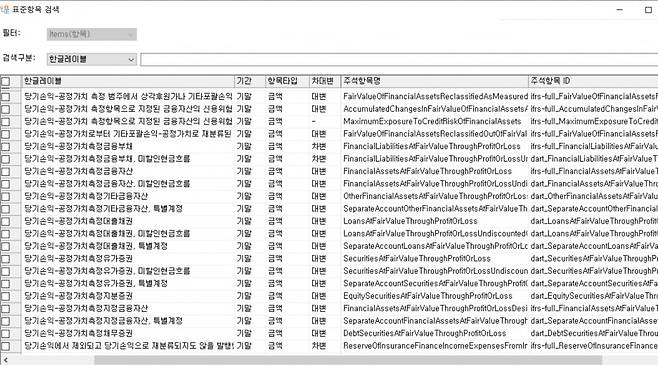
Task: Select the label 당기손익-공정가치측정금융부채, 미할인현금흐름
Action: 107,159
